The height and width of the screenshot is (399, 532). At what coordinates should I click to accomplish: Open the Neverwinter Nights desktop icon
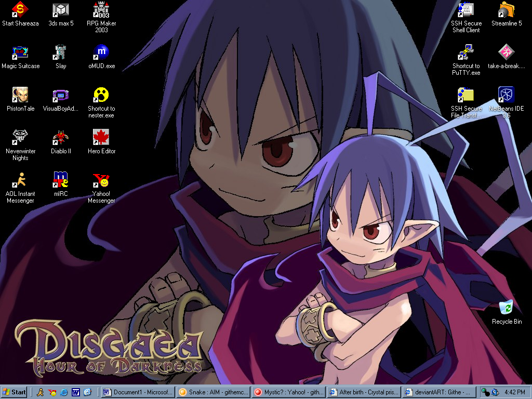(20, 137)
